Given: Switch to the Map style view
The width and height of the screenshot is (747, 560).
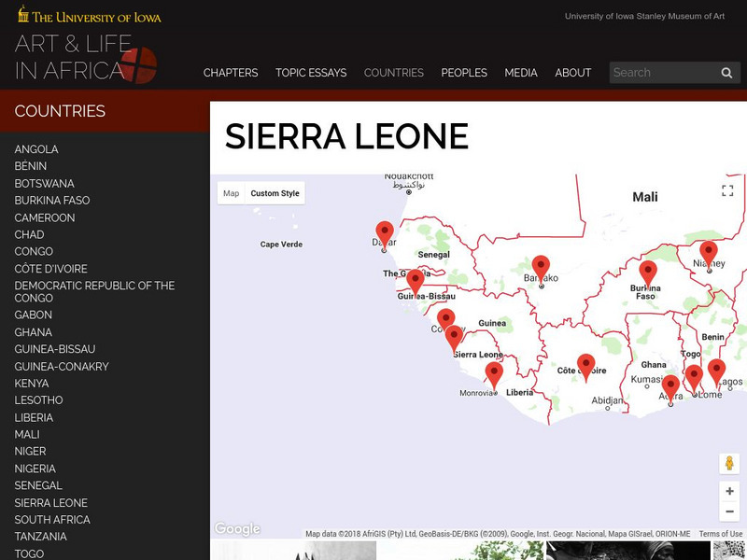Looking at the screenshot, I should coord(231,193).
